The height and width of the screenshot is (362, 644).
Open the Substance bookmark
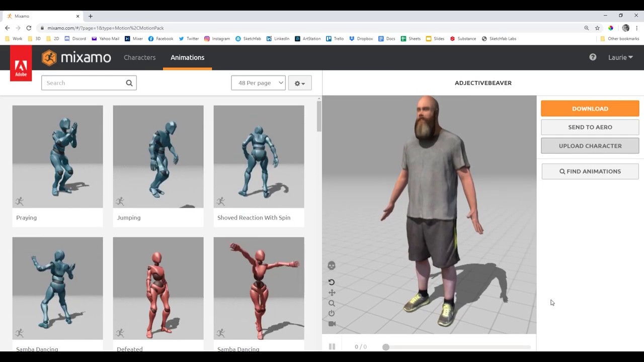[463, 39]
